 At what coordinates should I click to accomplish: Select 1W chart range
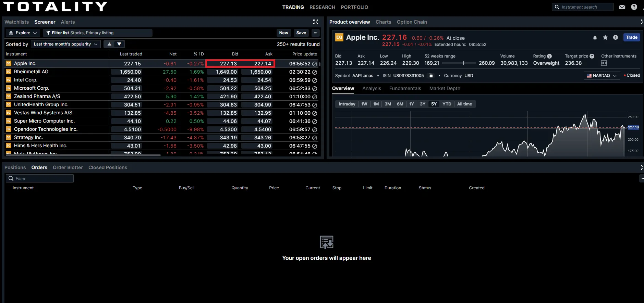tap(364, 104)
